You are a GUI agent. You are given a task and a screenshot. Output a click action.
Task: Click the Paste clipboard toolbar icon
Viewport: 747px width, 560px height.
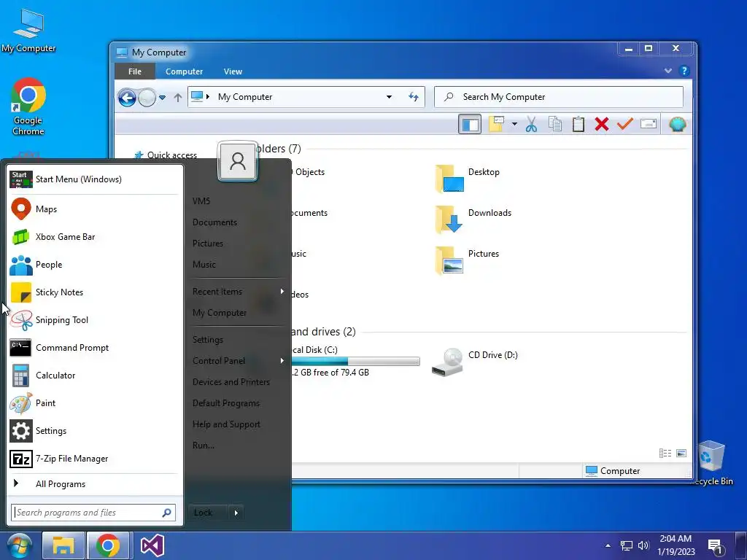click(578, 124)
